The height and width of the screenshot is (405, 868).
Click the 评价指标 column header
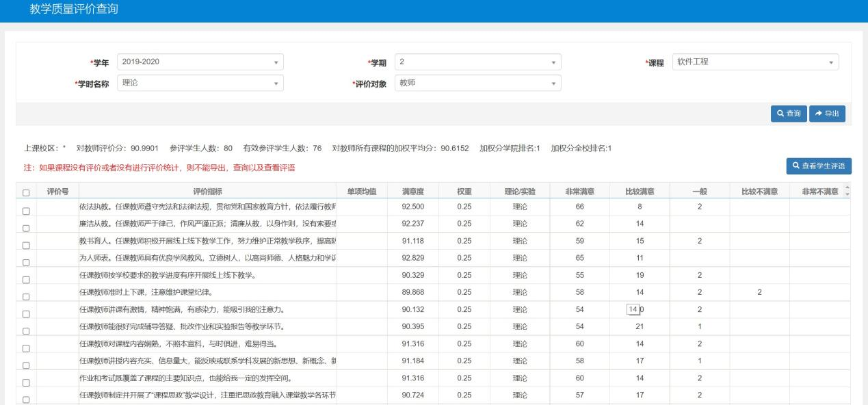point(207,192)
